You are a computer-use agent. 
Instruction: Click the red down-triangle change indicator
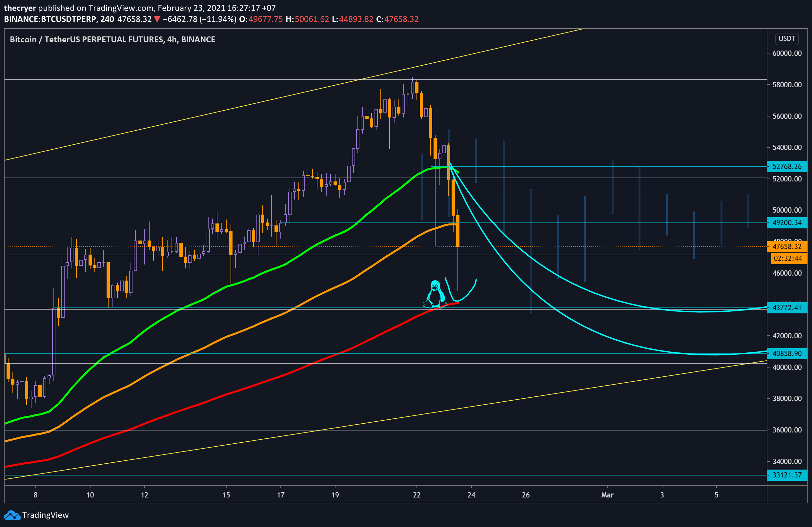157,19
